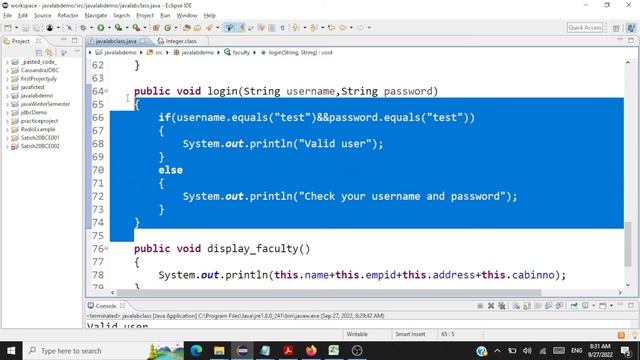Create a new Java package icon
The width and height of the screenshot is (640, 360).
[156, 28]
